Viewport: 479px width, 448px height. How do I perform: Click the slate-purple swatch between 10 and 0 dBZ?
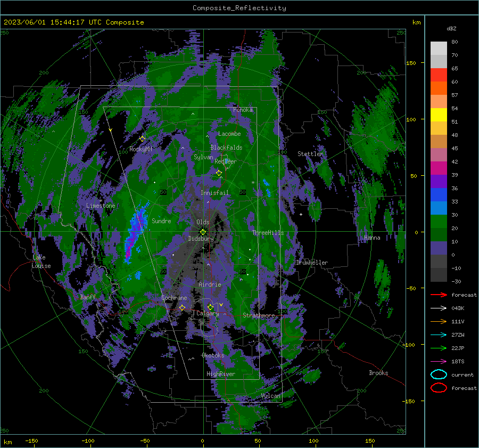439,248
